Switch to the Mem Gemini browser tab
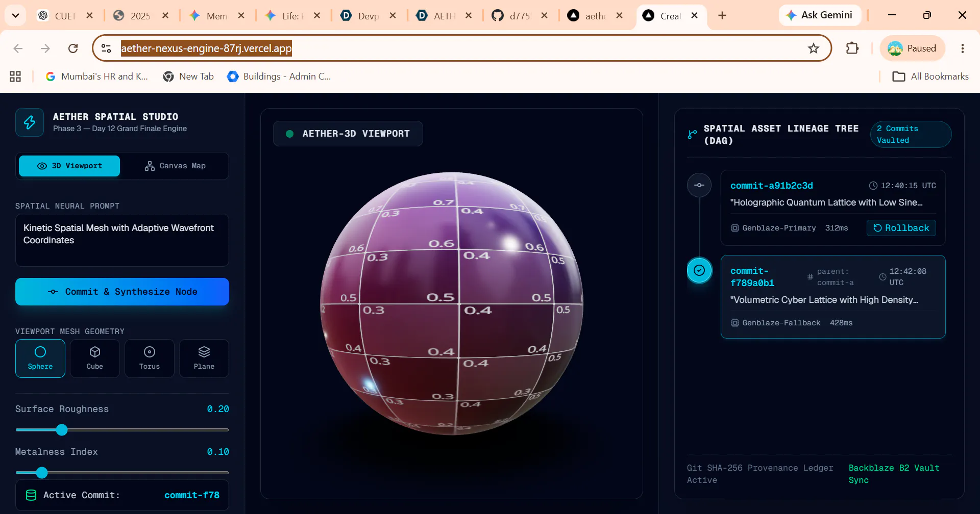The height and width of the screenshot is (514, 980). 216,16
